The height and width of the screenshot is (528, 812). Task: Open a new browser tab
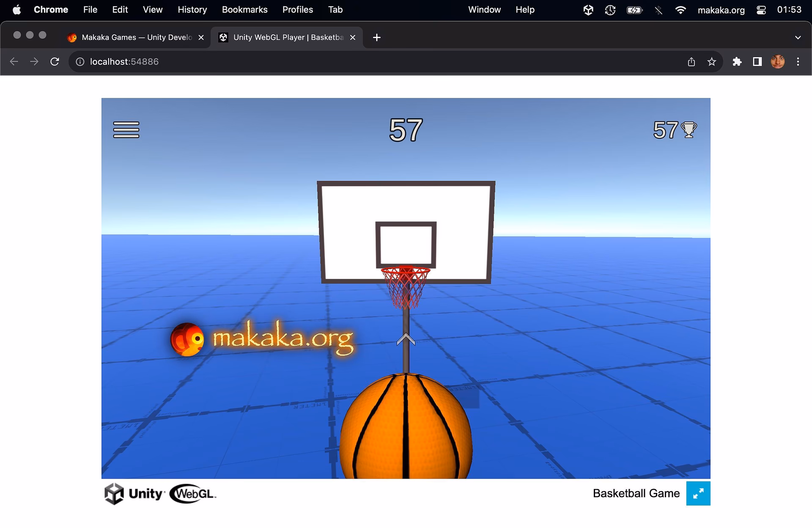coord(376,37)
